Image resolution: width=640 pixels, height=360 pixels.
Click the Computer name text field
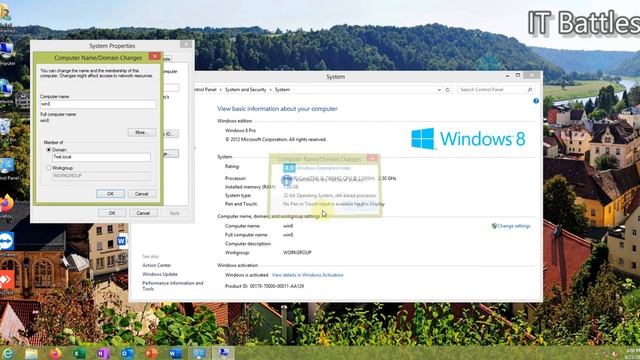tap(98, 104)
